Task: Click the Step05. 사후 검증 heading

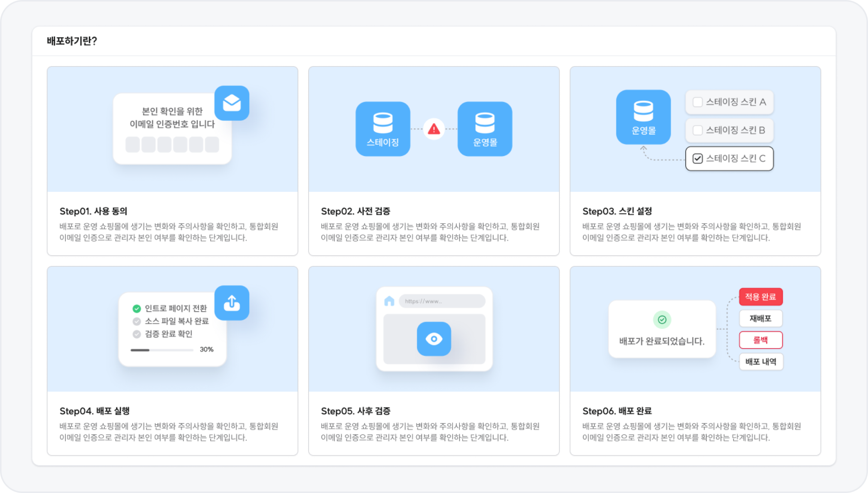Action: [x=355, y=411]
